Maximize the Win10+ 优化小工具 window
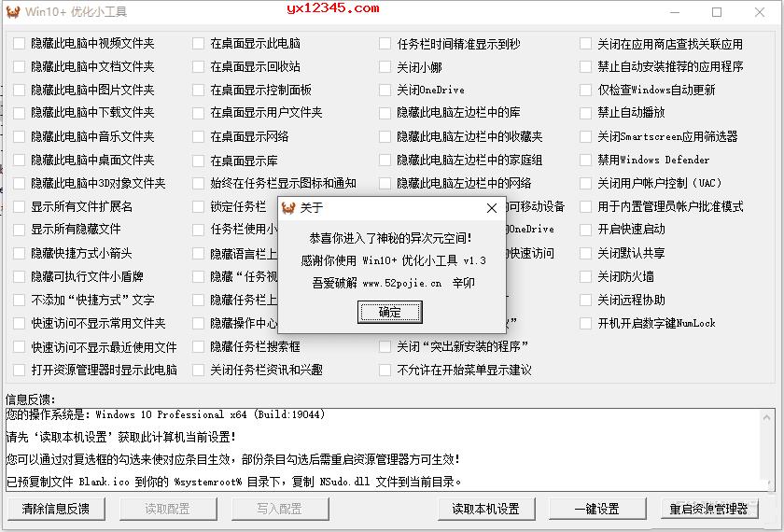784x532 pixels. (x=717, y=12)
